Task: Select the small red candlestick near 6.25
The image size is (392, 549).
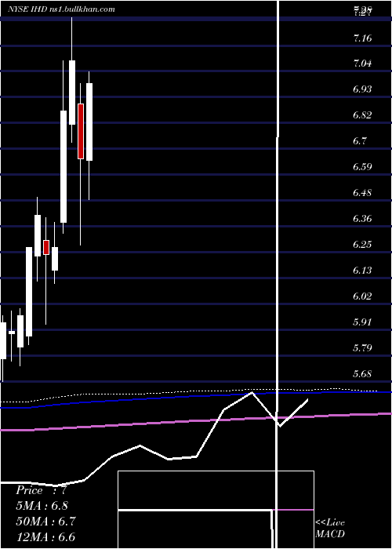Action: click(x=46, y=247)
